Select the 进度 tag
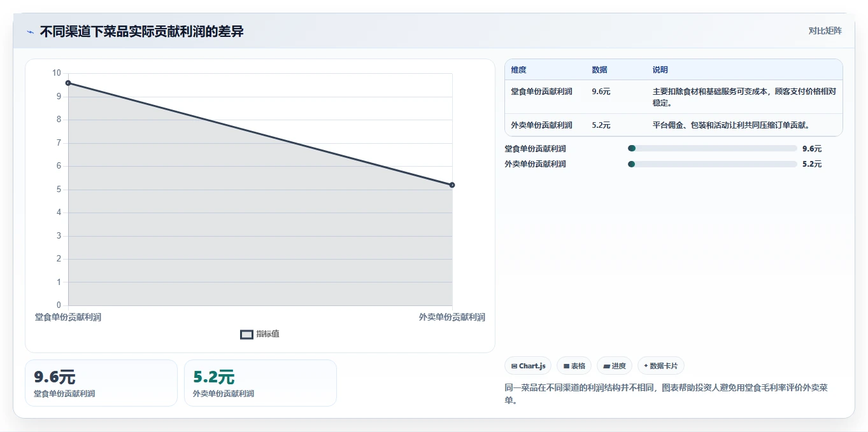The width and height of the screenshot is (868, 432). click(x=615, y=366)
